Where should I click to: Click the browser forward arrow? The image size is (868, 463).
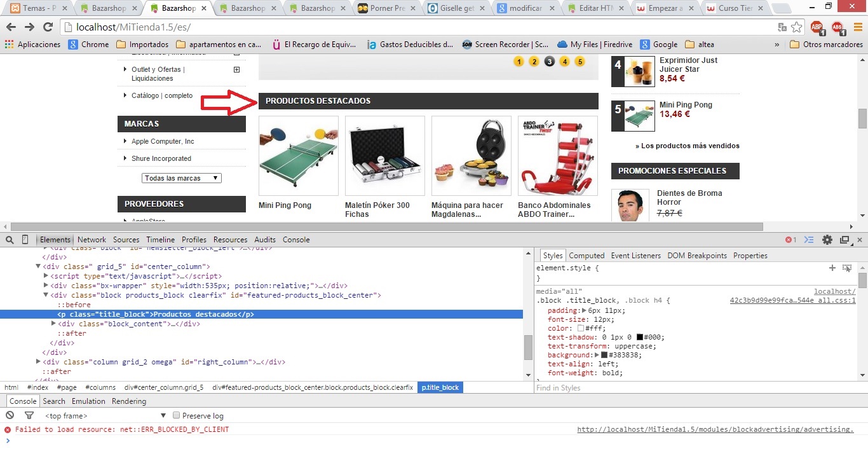click(x=29, y=27)
